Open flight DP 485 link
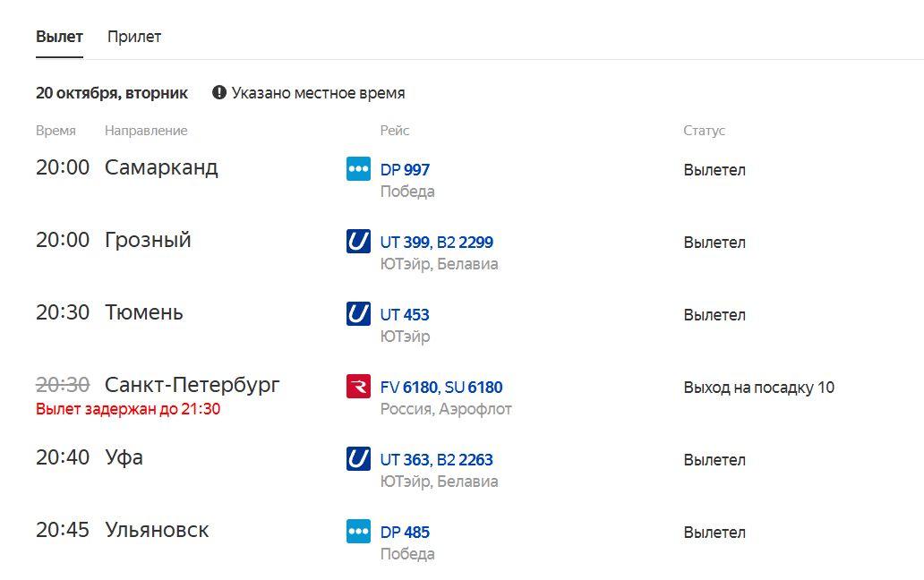The image size is (924, 580). [x=405, y=532]
